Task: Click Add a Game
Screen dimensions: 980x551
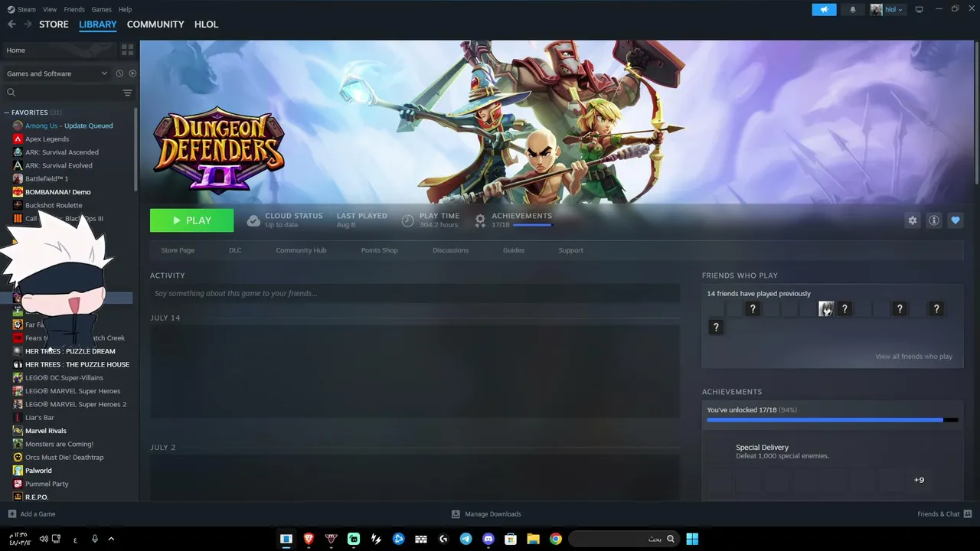Action: click(31, 514)
